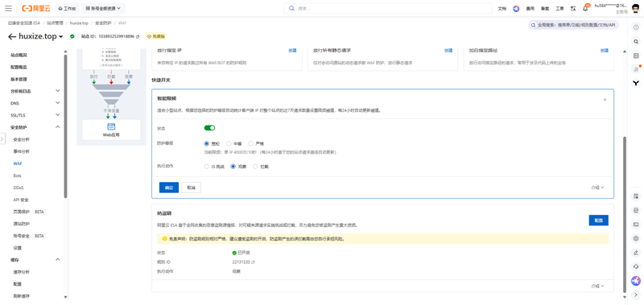Image resolution: width=644 pixels, height=305 pixels.
Task: Open the 全局搜索 search pill
Action: click(x=574, y=25)
